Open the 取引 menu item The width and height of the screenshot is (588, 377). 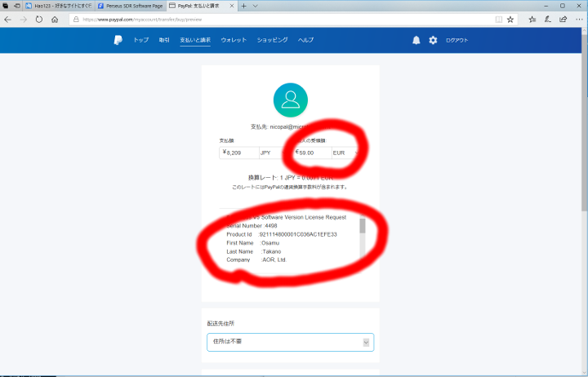[x=164, y=40]
